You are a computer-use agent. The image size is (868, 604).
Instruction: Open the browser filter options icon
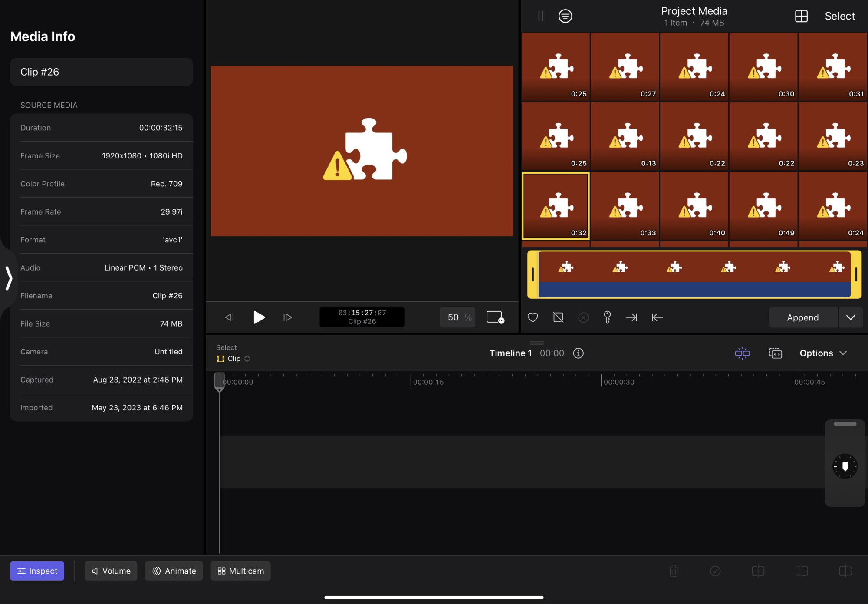[x=565, y=16]
